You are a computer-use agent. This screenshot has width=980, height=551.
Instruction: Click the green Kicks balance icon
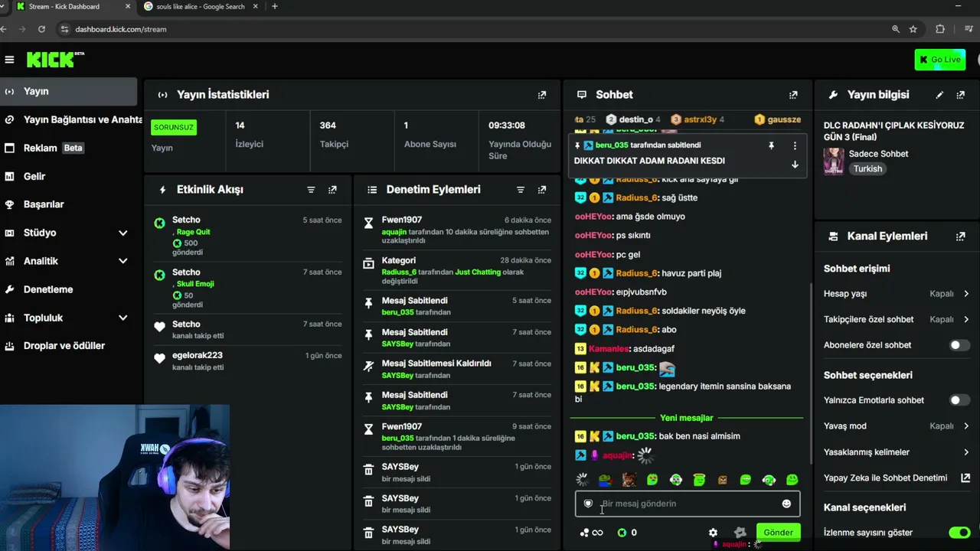(622, 533)
